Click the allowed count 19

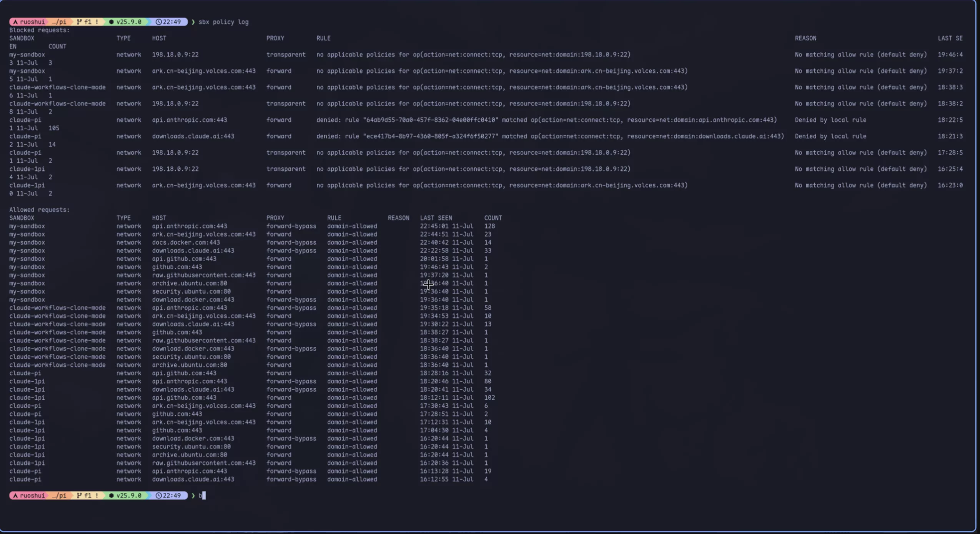[x=488, y=471]
